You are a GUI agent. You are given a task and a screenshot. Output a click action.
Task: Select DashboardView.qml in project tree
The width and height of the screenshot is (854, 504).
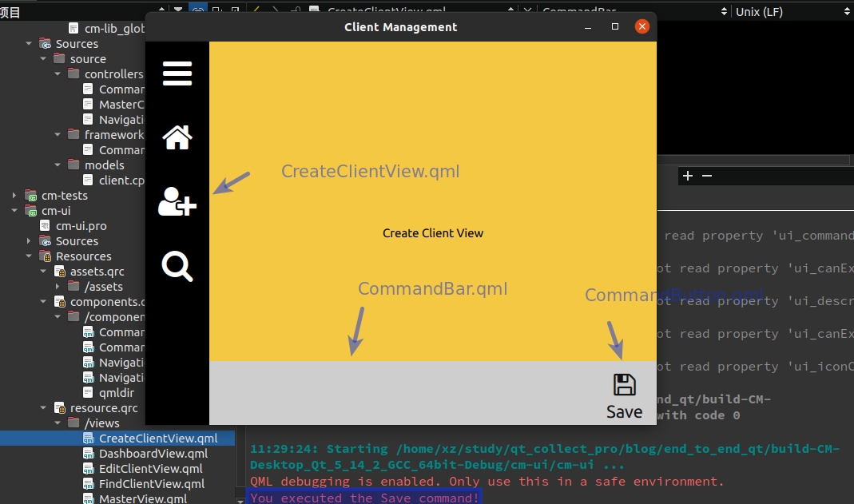pyautogui.click(x=153, y=454)
